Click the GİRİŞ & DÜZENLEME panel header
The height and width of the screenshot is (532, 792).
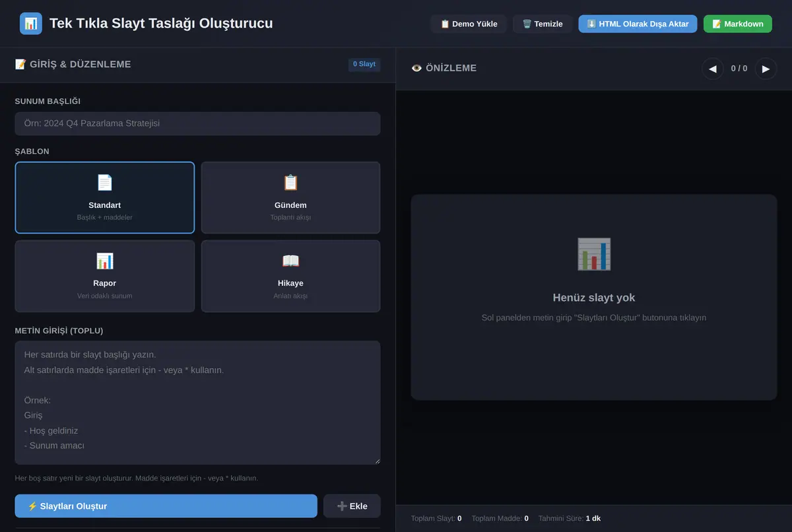click(73, 65)
